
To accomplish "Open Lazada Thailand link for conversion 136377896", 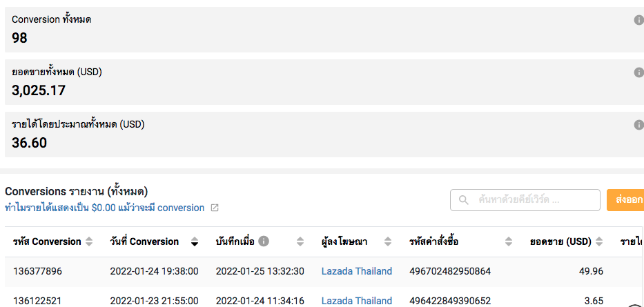I will point(357,271).
